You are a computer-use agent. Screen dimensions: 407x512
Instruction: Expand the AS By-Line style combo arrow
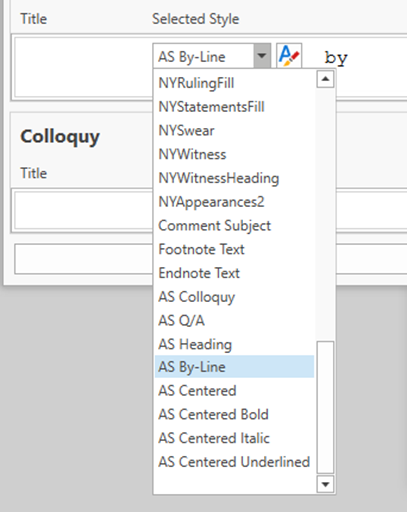point(262,56)
